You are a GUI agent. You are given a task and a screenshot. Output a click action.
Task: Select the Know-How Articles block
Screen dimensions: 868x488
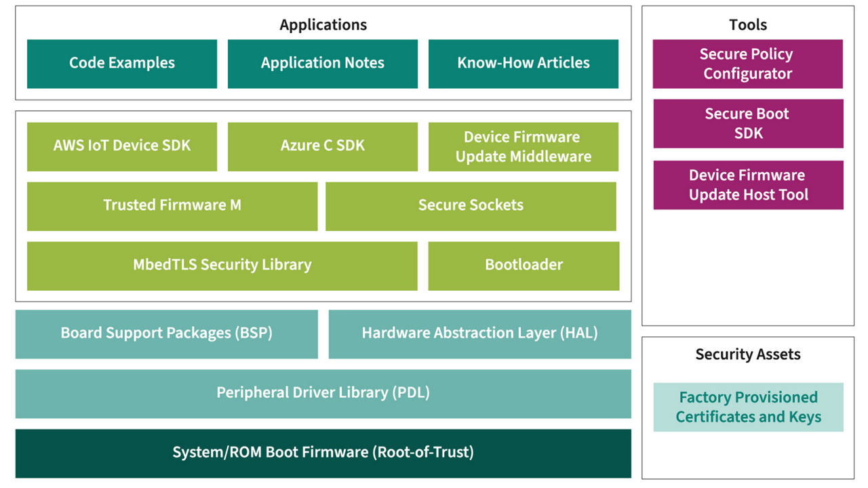(524, 64)
